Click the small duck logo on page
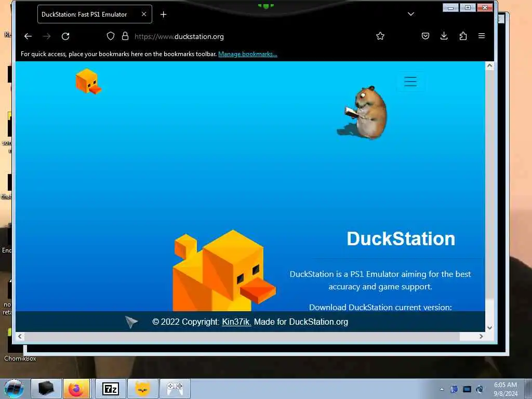Screen dimensions: 532x399 (x=88, y=81)
